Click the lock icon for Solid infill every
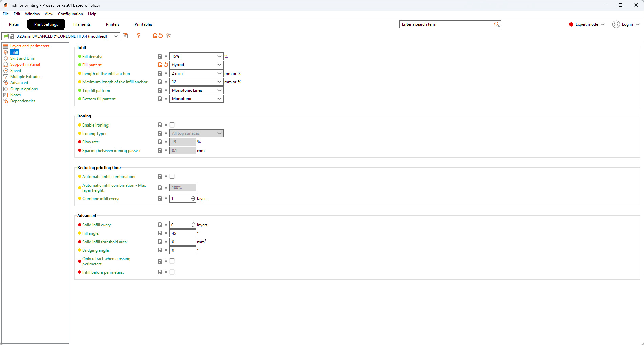Screen dimensions: 644x345 coord(160,225)
